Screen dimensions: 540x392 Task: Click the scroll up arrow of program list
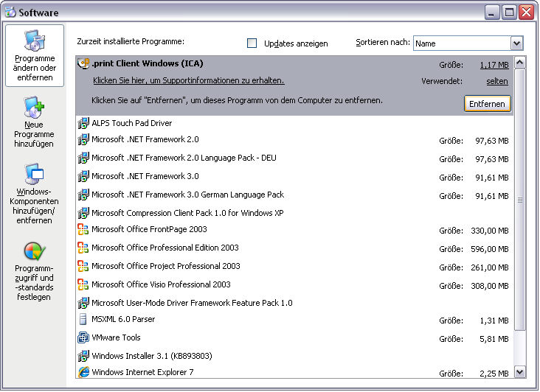pyautogui.click(x=519, y=63)
